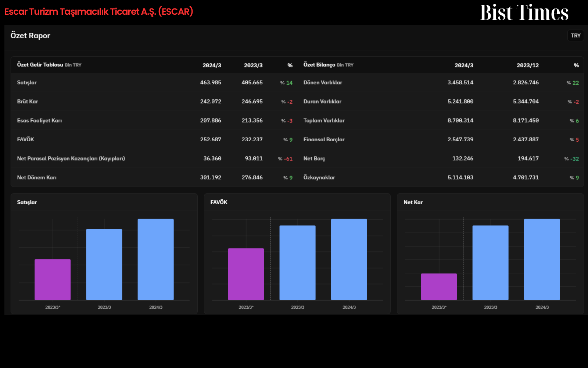This screenshot has height=368, width=588.
Task: Click the 2023/12 column header
Action: click(528, 66)
